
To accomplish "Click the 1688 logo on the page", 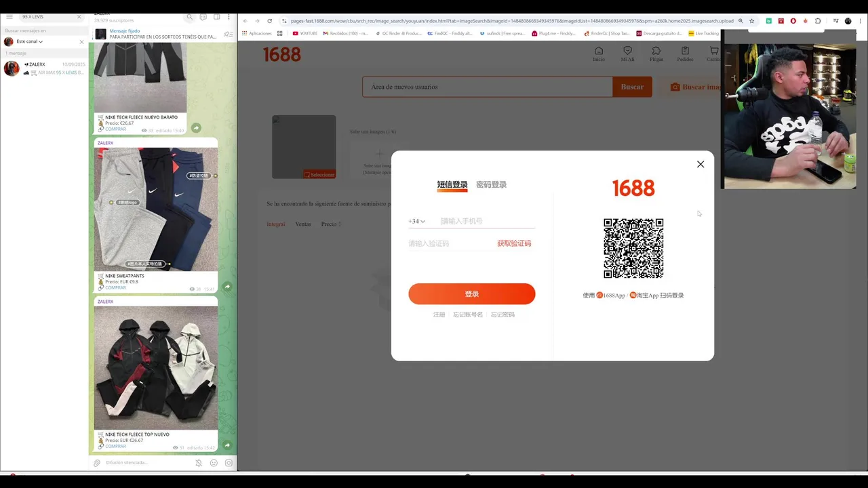I will [282, 54].
